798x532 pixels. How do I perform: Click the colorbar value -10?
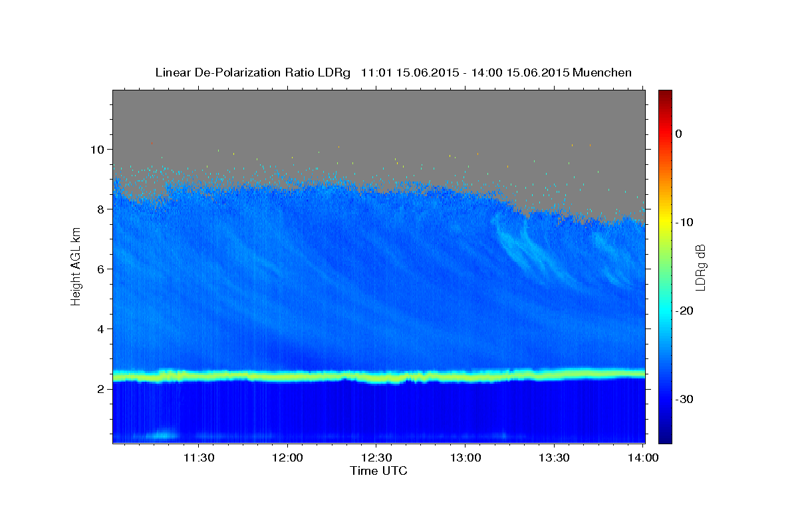(x=685, y=222)
